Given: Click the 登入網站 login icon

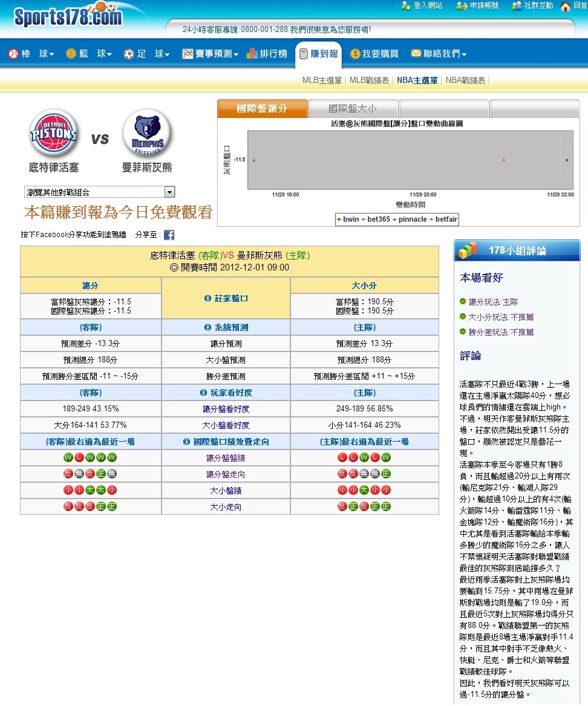Looking at the screenshot, I should pyautogui.click(x=406, y=6).
